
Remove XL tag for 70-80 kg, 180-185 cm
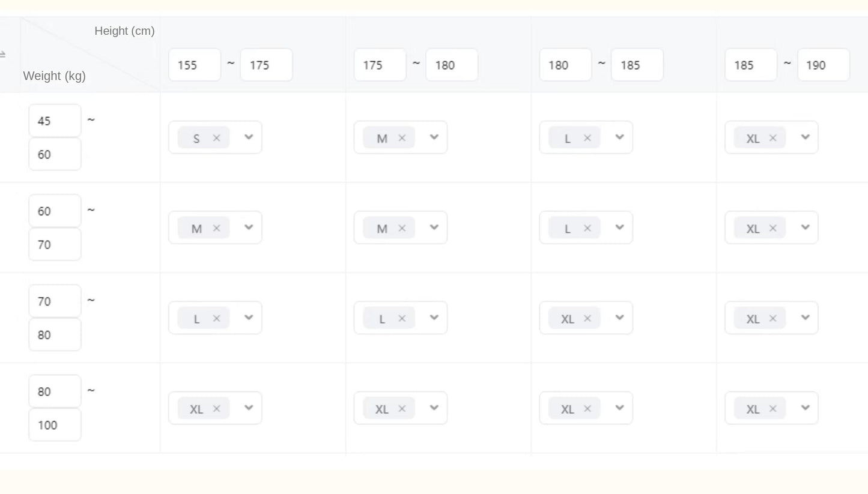pos(587,319)
